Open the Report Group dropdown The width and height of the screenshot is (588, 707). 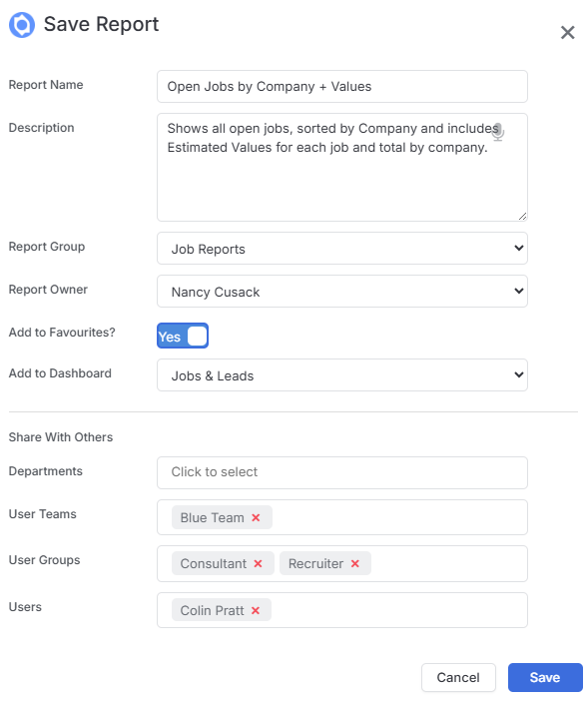click(342, 249)
